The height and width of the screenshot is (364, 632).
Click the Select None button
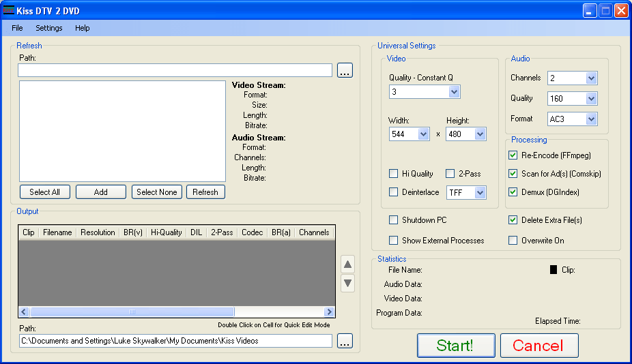pyautogui.click(x=157, y=192)
